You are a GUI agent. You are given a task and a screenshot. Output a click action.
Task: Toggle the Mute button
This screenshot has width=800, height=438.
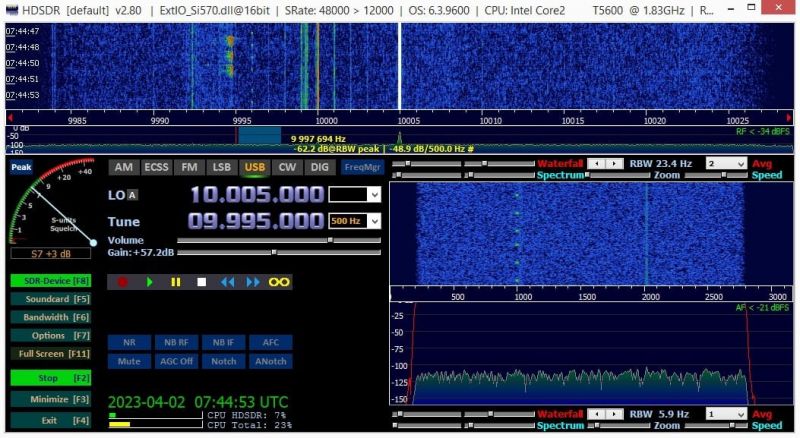pos(129,361)
